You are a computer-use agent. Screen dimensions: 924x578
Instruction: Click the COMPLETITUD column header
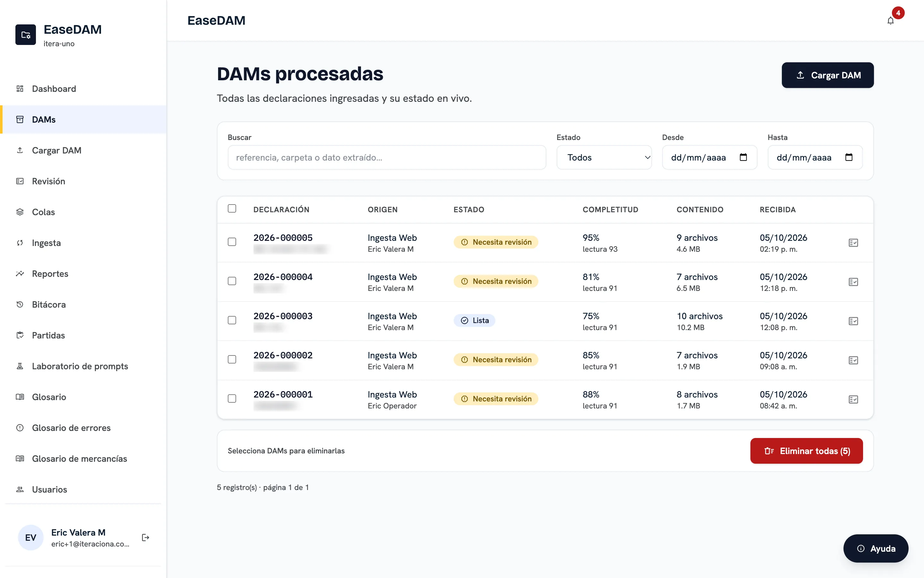[x=610, y=209]
